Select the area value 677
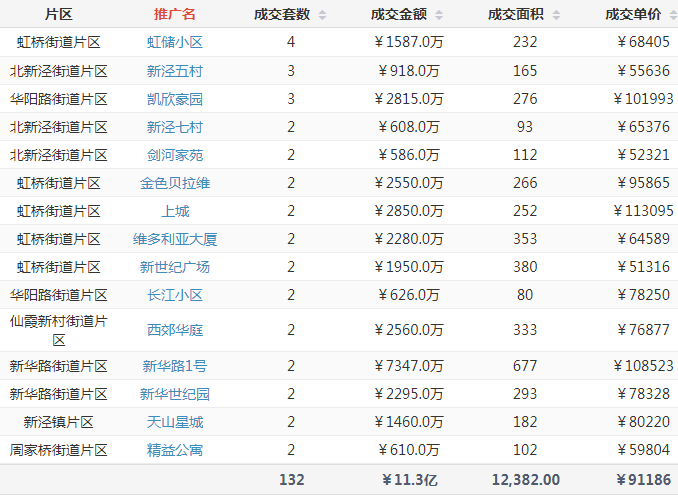The image size is (678, 496). tap(525, 366)
